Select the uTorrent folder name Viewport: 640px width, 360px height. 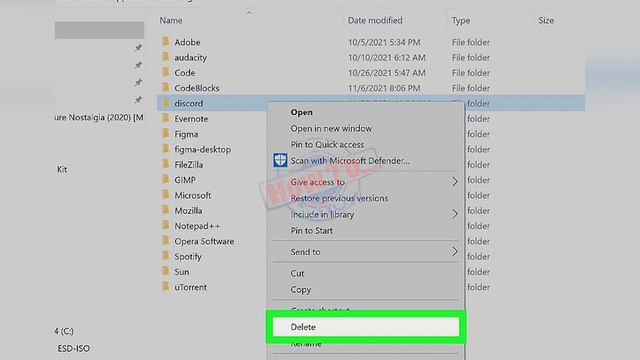tap(191, 287)
